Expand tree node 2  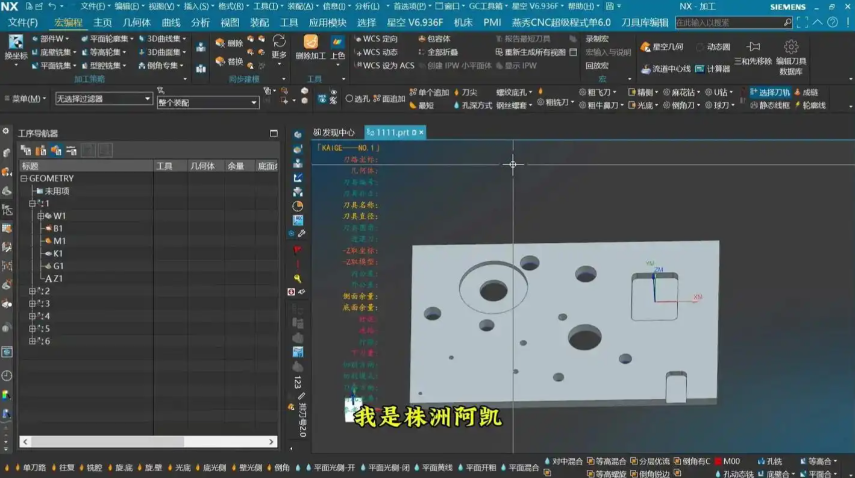(32, 291)
